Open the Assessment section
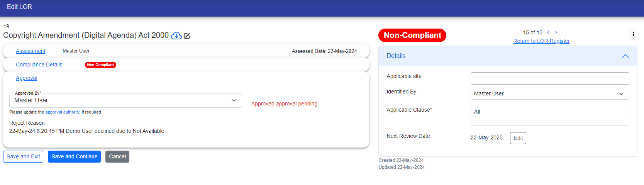 31,51
